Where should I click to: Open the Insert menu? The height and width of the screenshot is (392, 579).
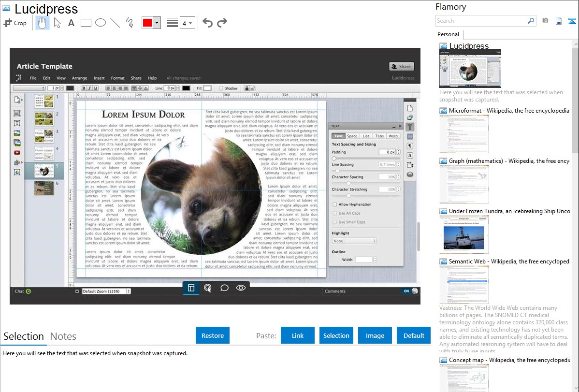[x=99, y=78]
